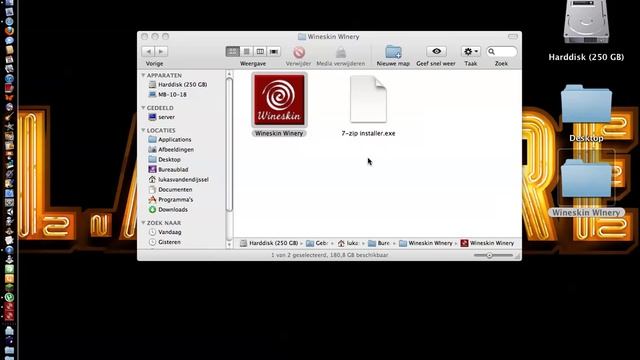Click the sidebar scroll-up arrow
Screen dimensions: 640x360
click(x=229, y=74)
